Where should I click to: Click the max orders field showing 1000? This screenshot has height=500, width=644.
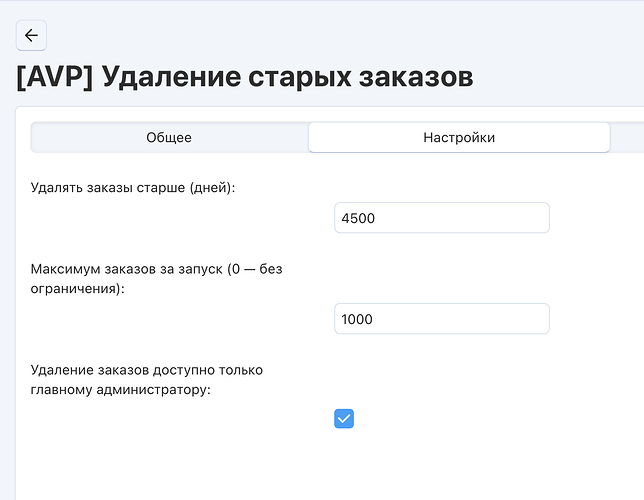click(x=442, y=319)
